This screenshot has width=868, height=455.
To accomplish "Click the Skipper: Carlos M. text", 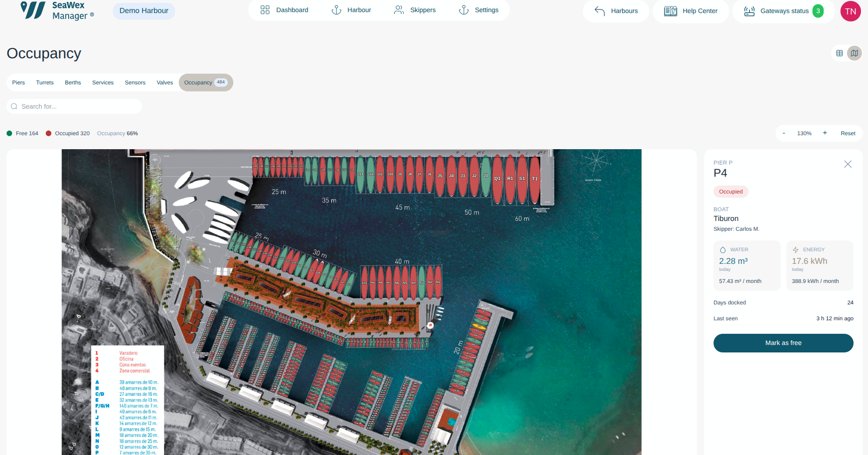I will (736, 229).
